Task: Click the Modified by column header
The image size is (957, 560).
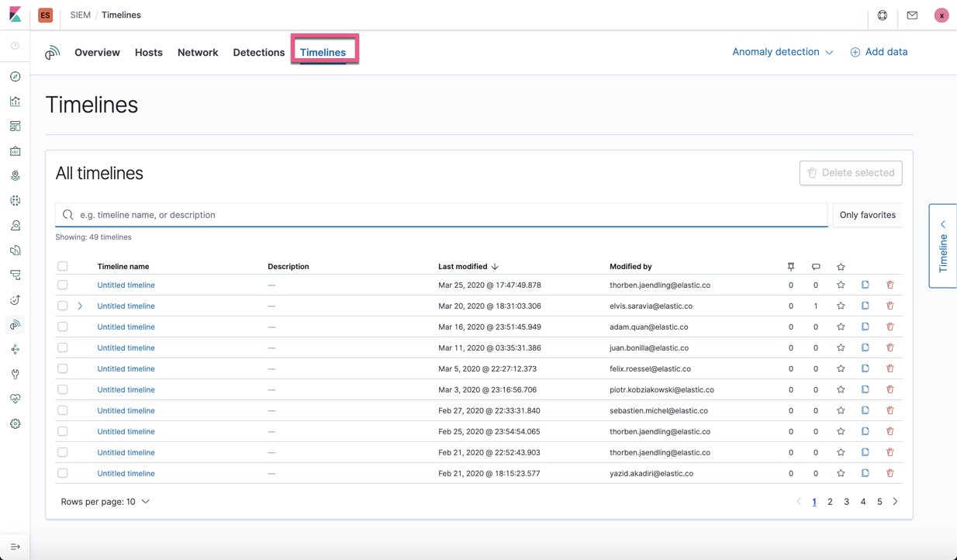Action: click(x=631, y=266)
